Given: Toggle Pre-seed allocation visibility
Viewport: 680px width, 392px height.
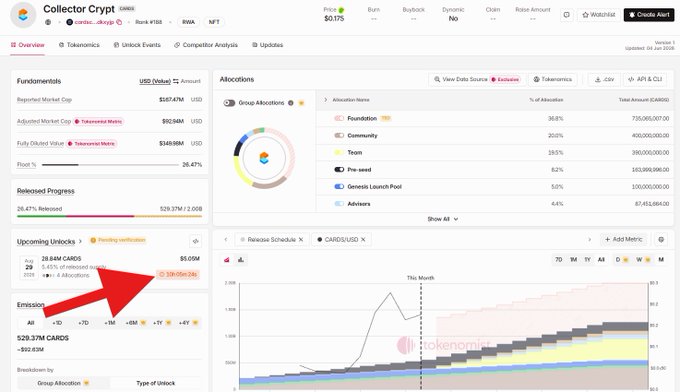Looking at the screenshot, I should point(339,170).
